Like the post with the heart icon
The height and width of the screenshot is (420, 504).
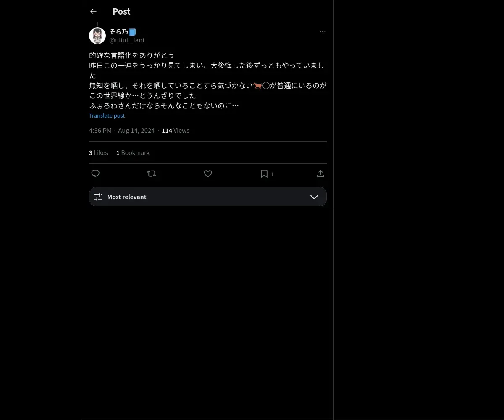click(208, 173)
